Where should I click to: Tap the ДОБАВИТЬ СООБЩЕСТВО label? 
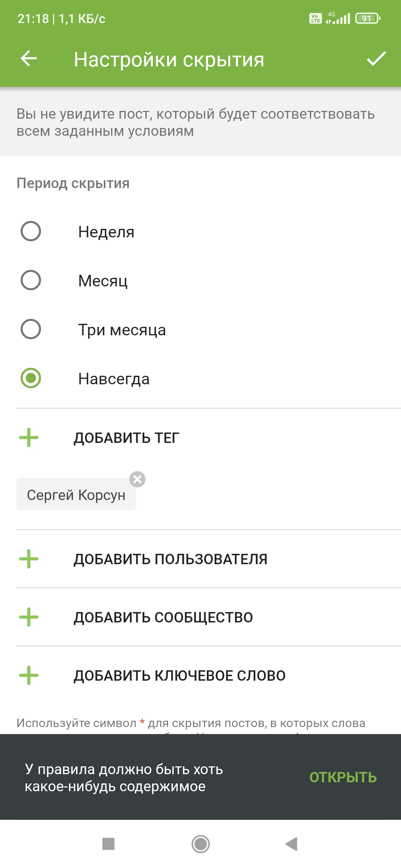point(163,618)
